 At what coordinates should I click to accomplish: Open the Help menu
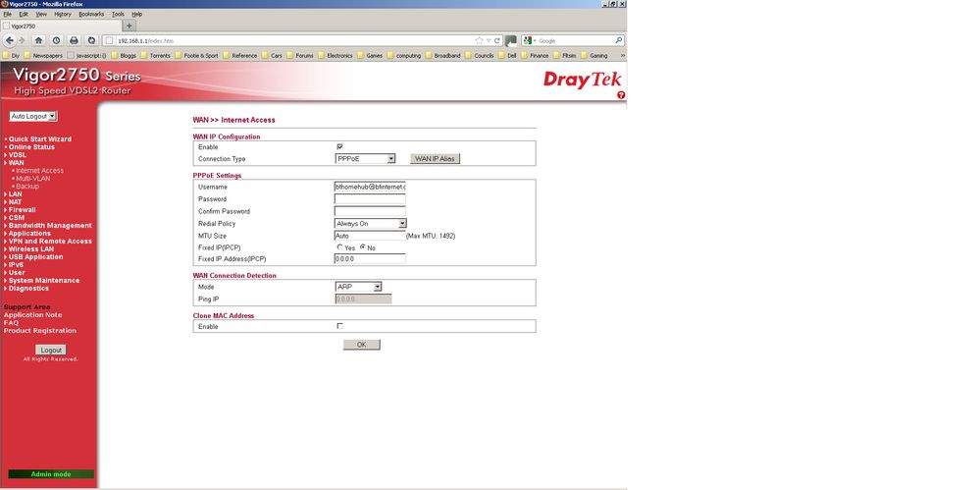[x=137, y=14]
